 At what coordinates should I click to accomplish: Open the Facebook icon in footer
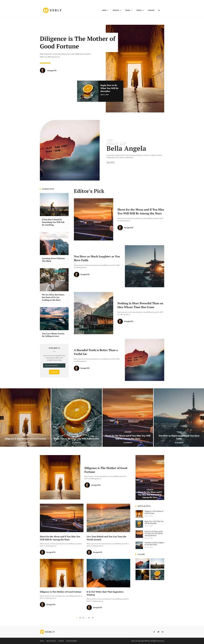[x=154, y=632]
